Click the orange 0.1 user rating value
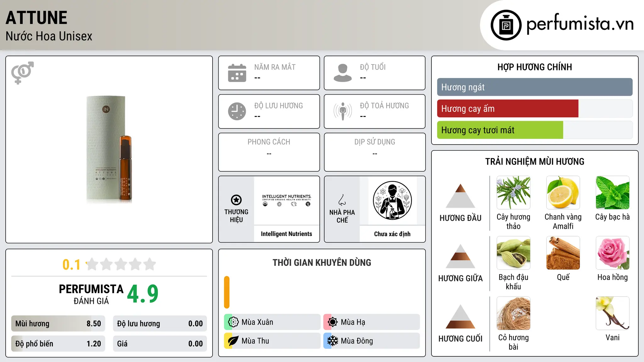This screenshot has width=644, height=362. click(71, 265)
